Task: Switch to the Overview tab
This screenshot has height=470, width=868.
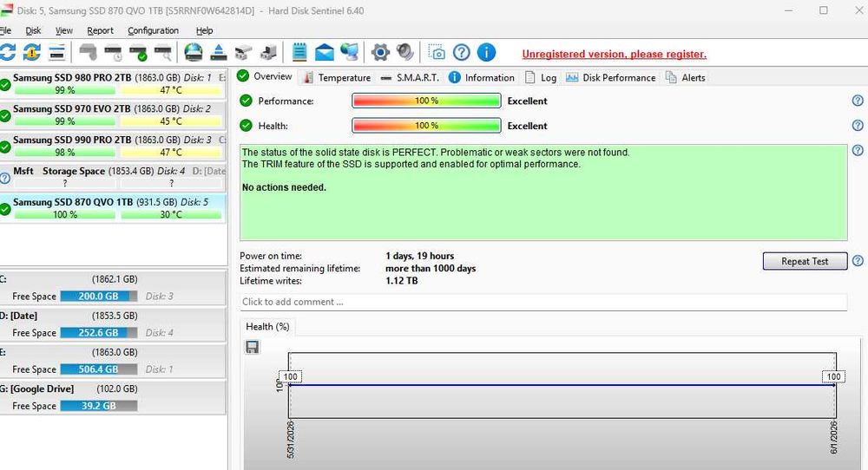Action: pyautogui.click(x=265, y=76)
